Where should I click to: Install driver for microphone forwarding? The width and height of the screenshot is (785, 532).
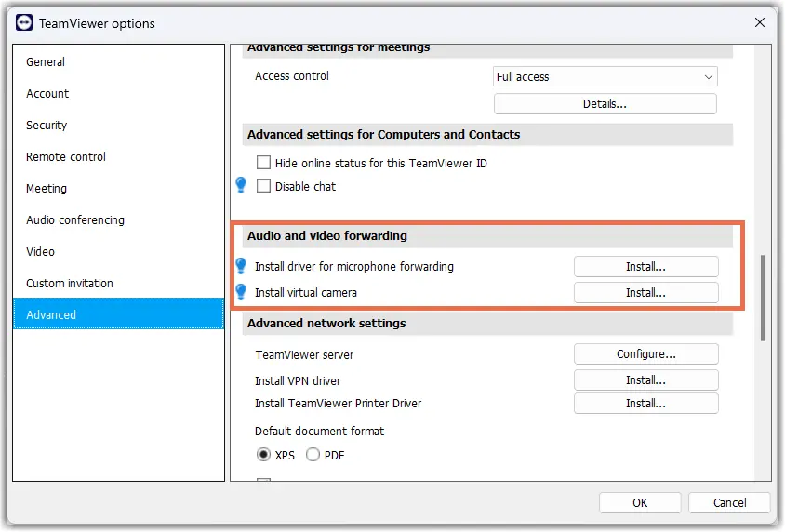pos(645,266)
